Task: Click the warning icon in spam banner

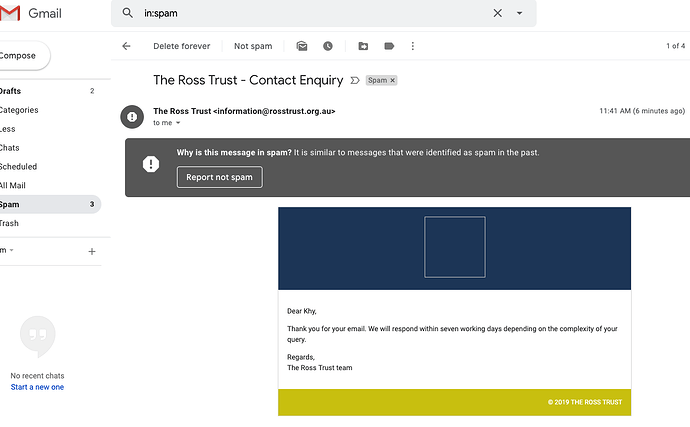Action: coord(151,164)
